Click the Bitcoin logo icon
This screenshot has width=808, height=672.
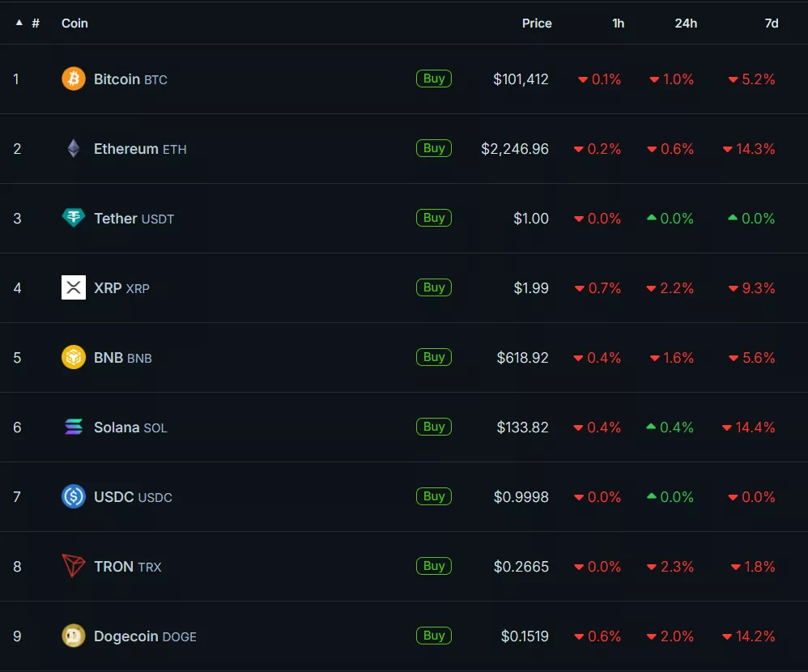pyautogui.click(x=73, y=79)
